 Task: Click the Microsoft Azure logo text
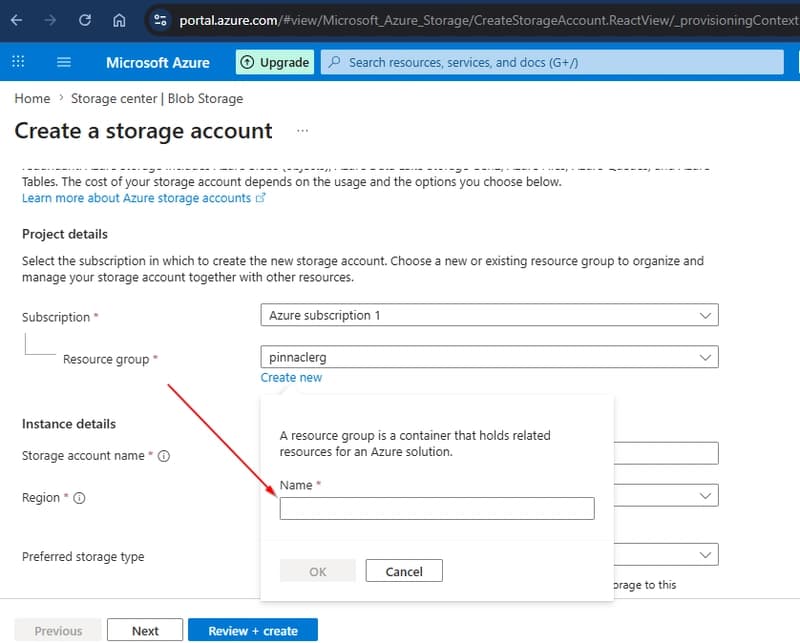point(158,63)
